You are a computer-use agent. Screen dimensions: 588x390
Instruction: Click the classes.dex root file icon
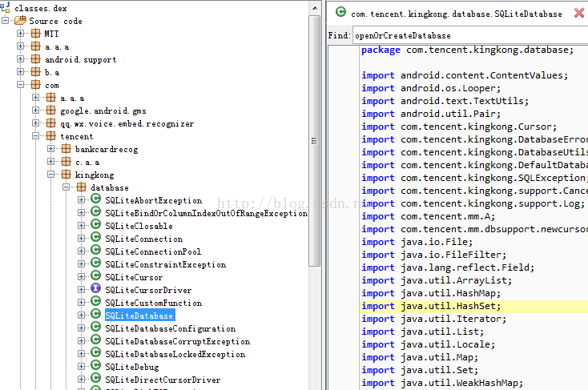tap(7, 7)
